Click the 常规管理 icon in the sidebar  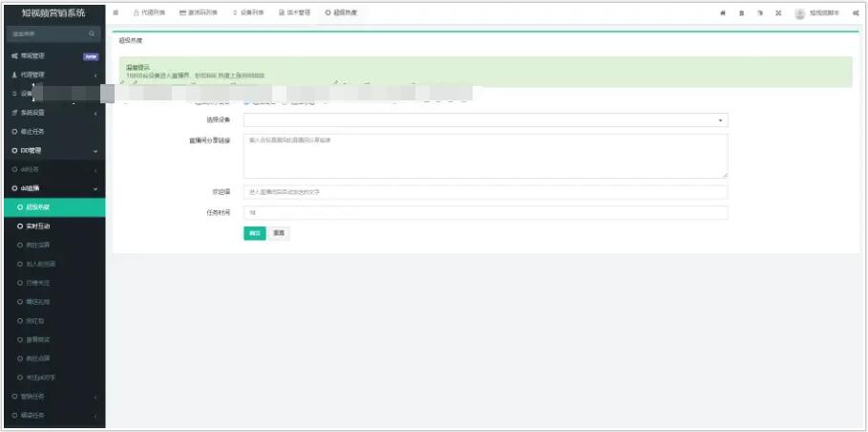[14, 55]
